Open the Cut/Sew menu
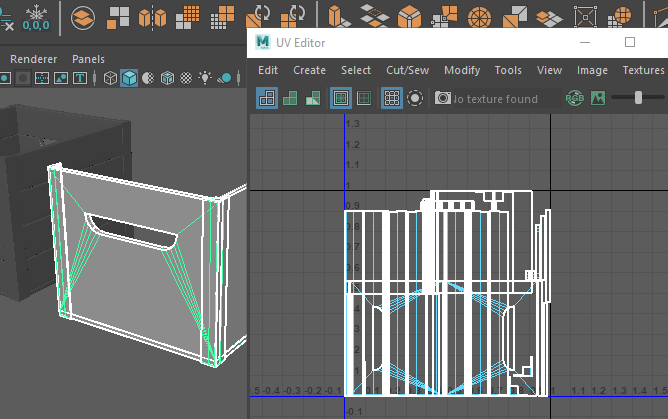Image resolution: width=668 pixels, height=419 pixels. tap(407, 70)
